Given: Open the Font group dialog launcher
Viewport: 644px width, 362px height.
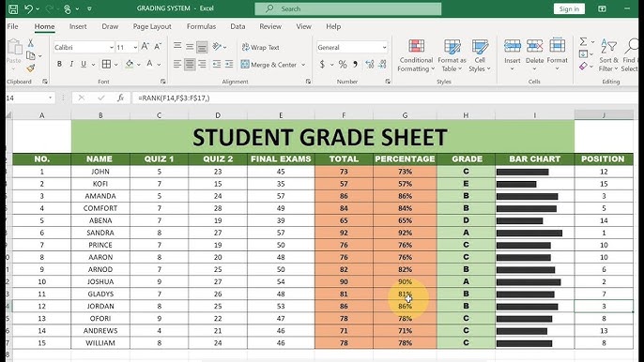Looking at the screenshot, I should click(163, 82).
